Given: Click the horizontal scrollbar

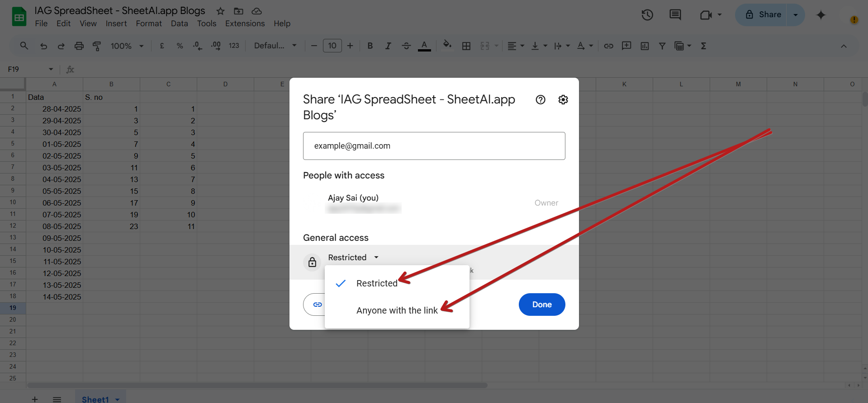Looking at the screenshot, I should tap(257, 385).
